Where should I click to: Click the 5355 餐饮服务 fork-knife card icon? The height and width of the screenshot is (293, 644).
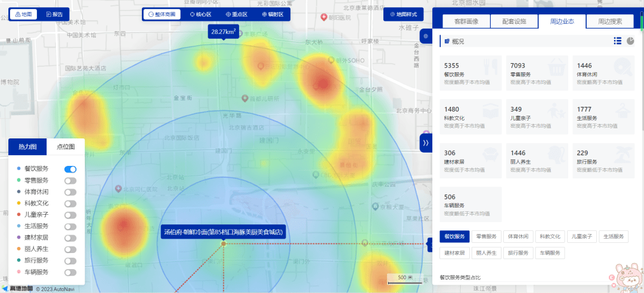[x=491, y=67]
